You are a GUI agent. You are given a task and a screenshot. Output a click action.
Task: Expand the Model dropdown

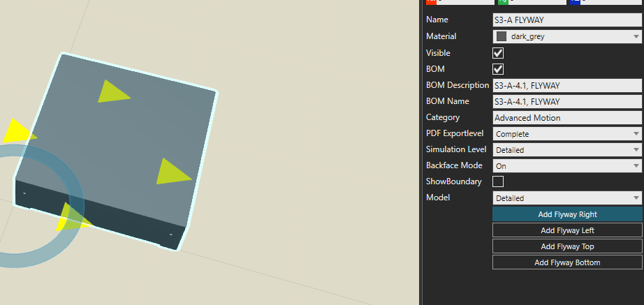[x=566, y=198]
